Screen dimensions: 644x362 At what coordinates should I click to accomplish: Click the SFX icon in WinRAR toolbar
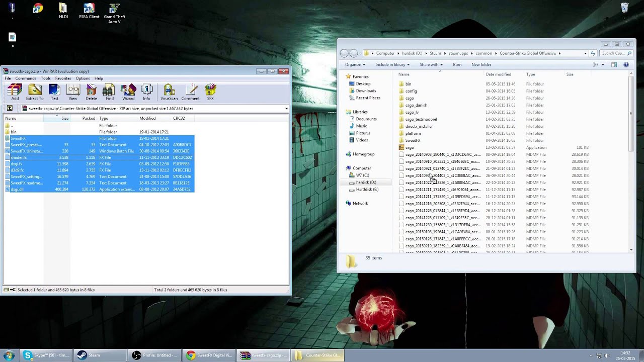[210, 92]
